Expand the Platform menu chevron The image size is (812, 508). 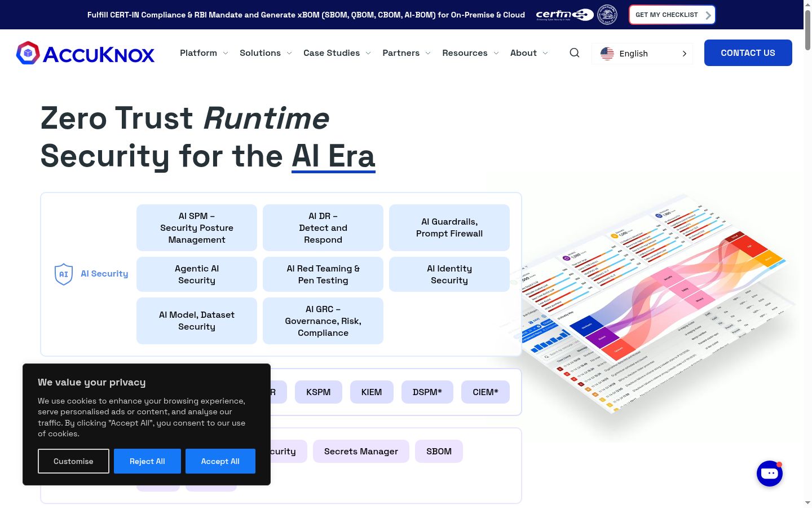(x=226, y=53)
